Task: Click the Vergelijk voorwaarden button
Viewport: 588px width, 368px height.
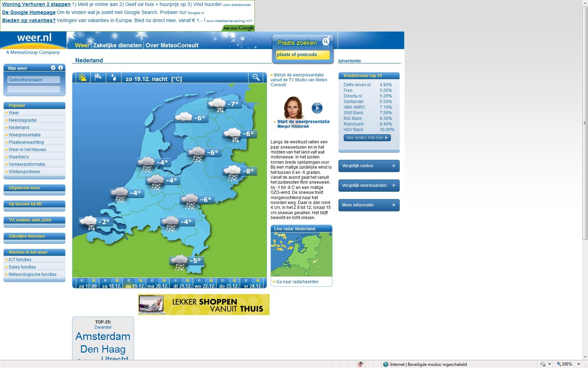Action: coord(369,185)
